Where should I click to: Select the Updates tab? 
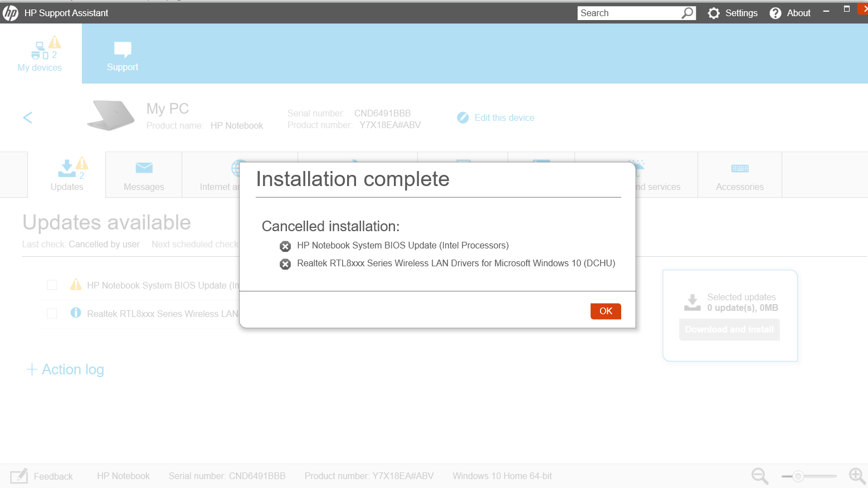[67, 175]
